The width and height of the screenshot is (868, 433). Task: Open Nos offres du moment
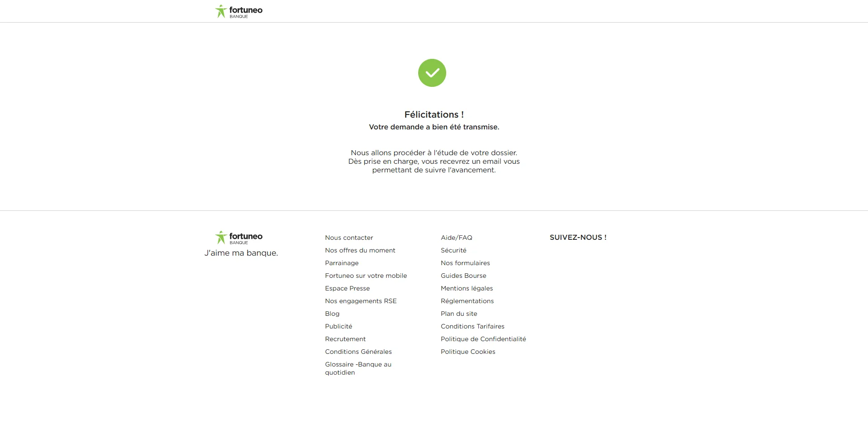tap(360, 250)
